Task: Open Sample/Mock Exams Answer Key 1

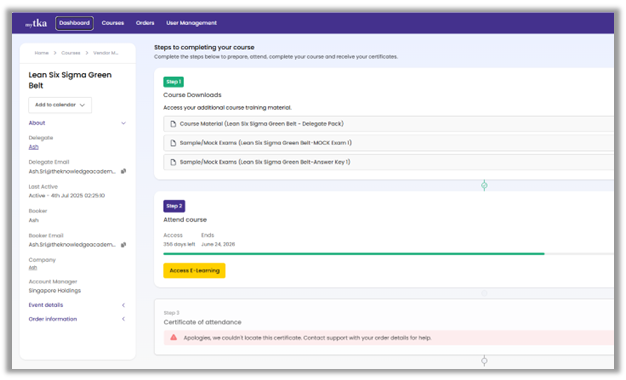Action: click(388, 162)
